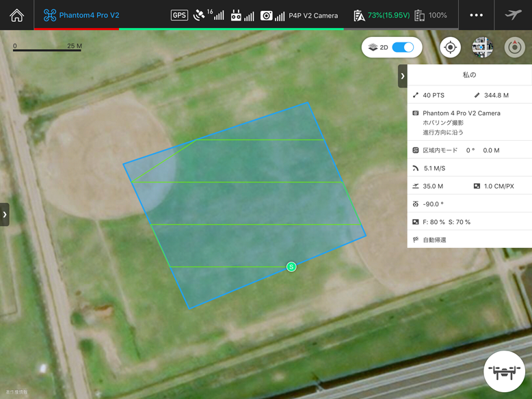The image size is (532, 399).
Task: Tap the GPS status indicator
Action: tap(179, 15)
